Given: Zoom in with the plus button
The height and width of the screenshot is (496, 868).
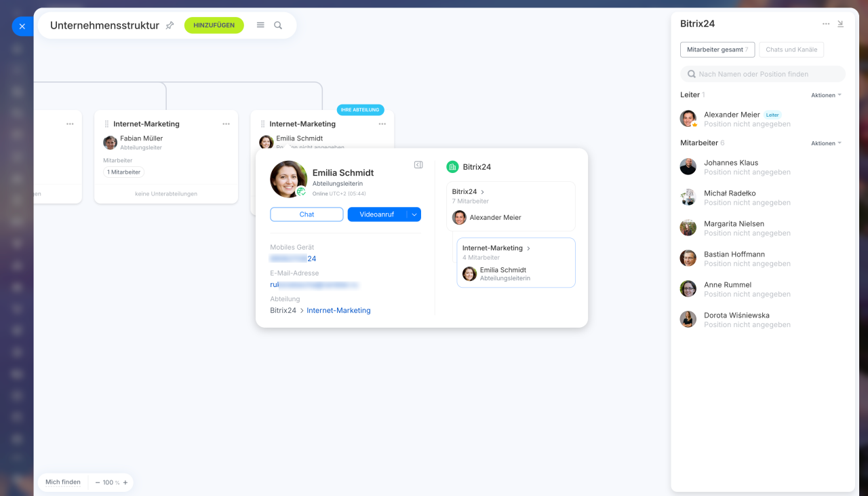Looking at the screenshot, I should 125,482.
